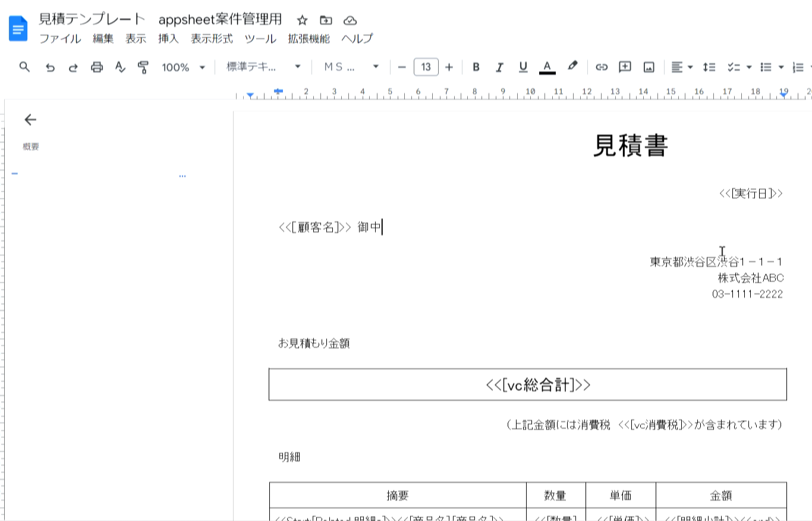Open the 挿入 menu
The image size is (812, 521).
(x=168, y=39)
